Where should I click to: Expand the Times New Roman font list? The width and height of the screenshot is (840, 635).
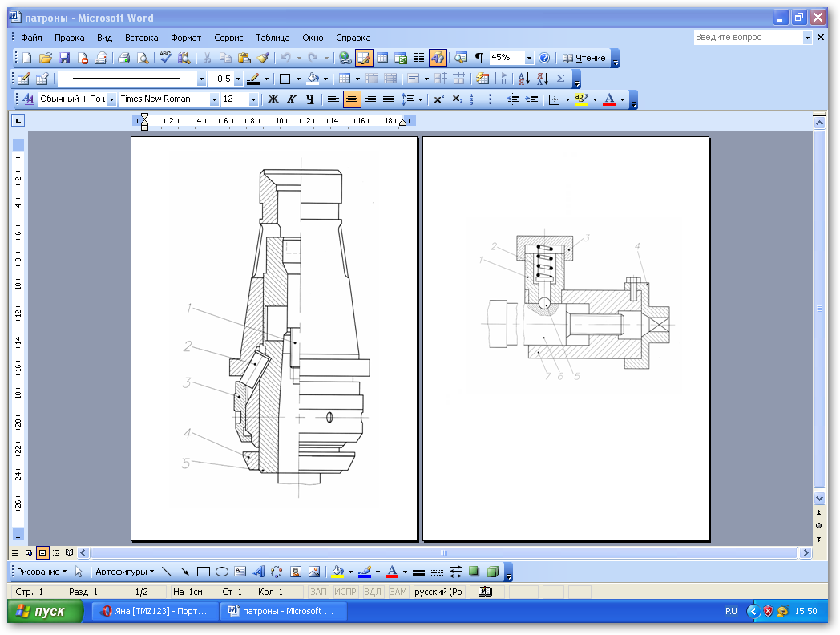(x=214, y=99)
